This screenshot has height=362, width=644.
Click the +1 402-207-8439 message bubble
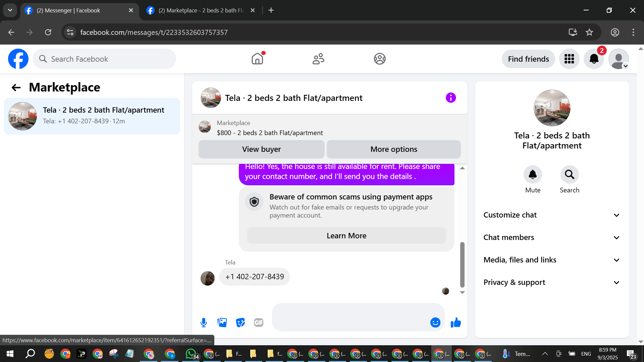[x=255, y=277]
